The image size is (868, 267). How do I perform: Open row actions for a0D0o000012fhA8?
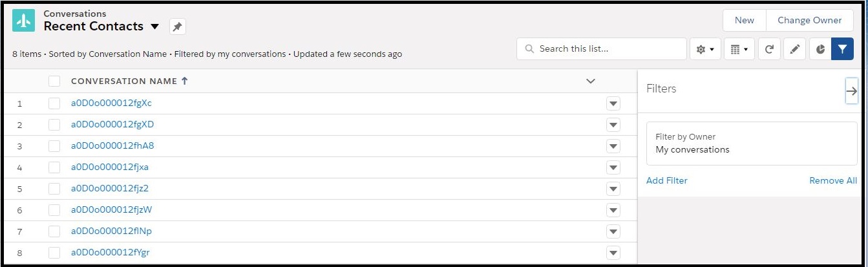click(x=613, y=146)
